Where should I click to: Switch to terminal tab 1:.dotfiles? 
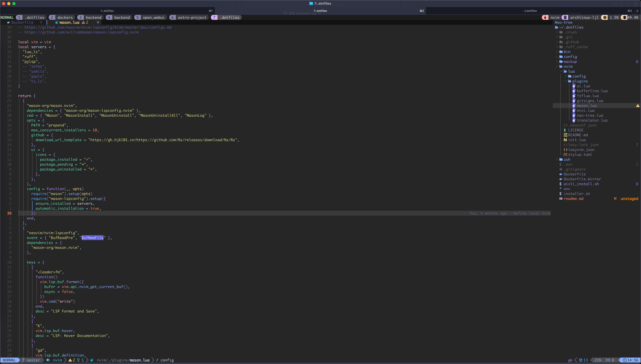pos(107,11)
